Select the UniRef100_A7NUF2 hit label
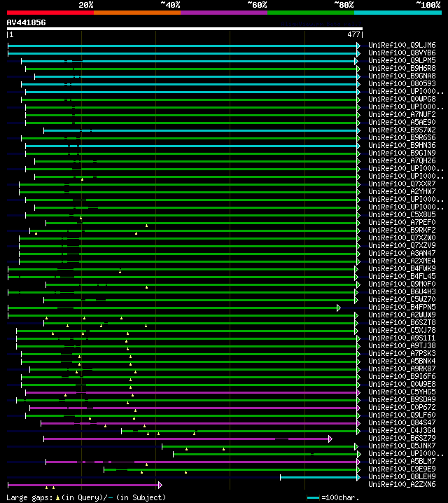The image size is (448, 503). tap(402, 114)
